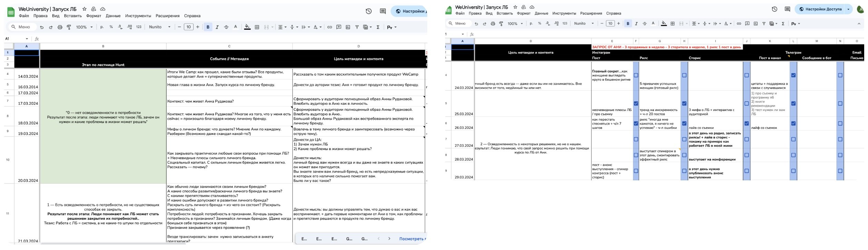Click the share settings button in left window
This screenshot has height=250, width=868.
coord(410,11)
